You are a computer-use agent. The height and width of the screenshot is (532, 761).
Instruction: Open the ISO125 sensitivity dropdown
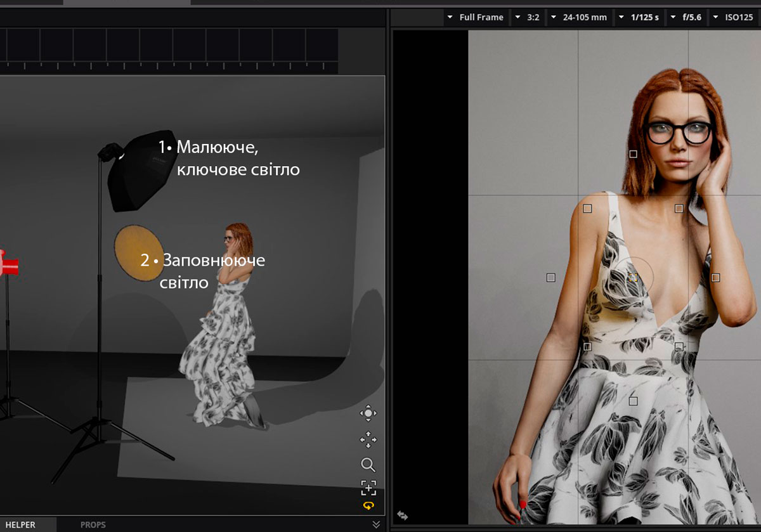tap(734, 17)
